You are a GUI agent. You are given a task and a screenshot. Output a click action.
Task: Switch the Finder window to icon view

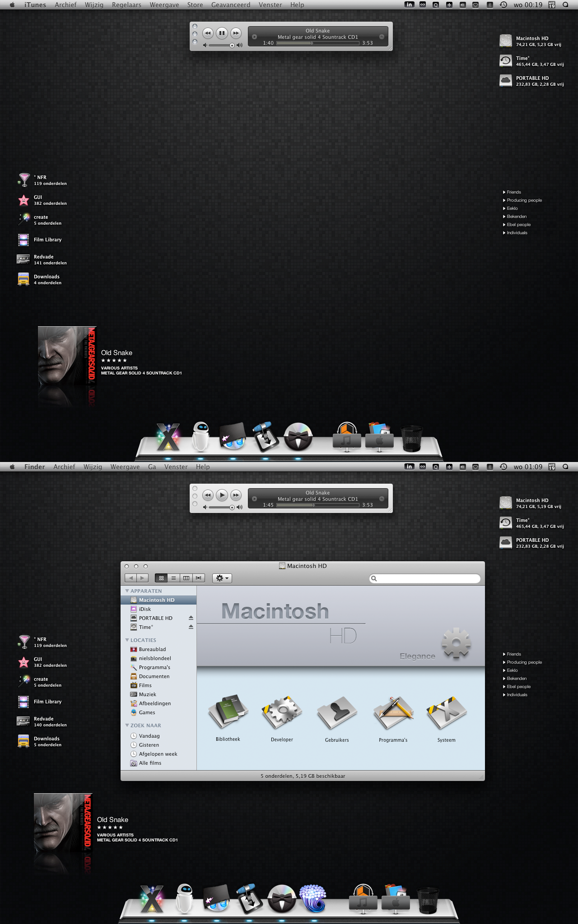161,578
